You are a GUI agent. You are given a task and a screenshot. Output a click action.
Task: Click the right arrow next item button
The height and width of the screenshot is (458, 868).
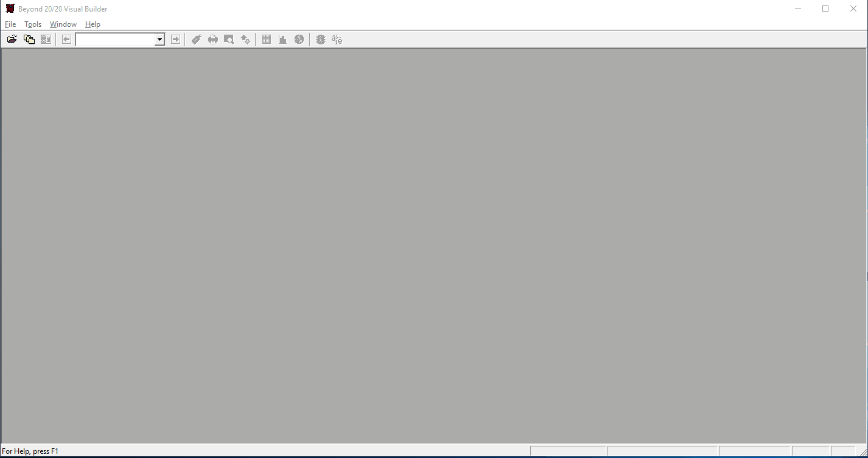(x=175, y=40)
